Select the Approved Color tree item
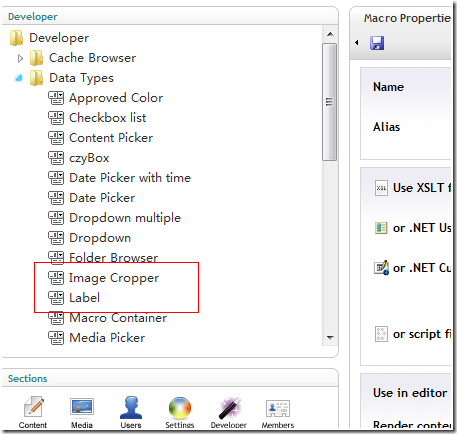457x434 pixels. 116,98
